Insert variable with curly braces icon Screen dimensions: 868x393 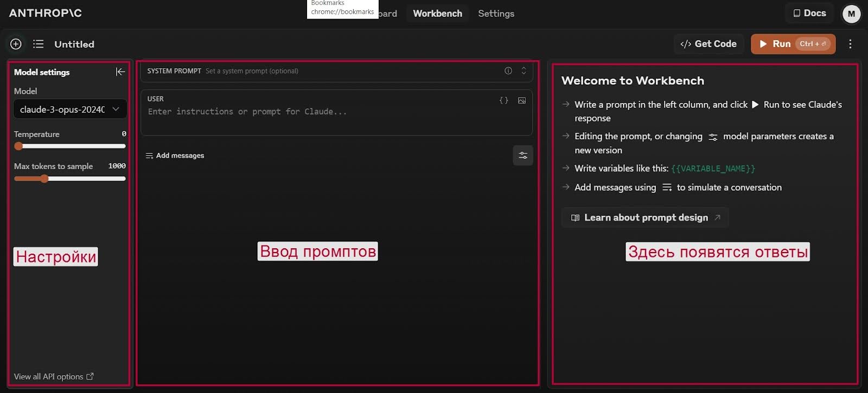click(504, 100)
